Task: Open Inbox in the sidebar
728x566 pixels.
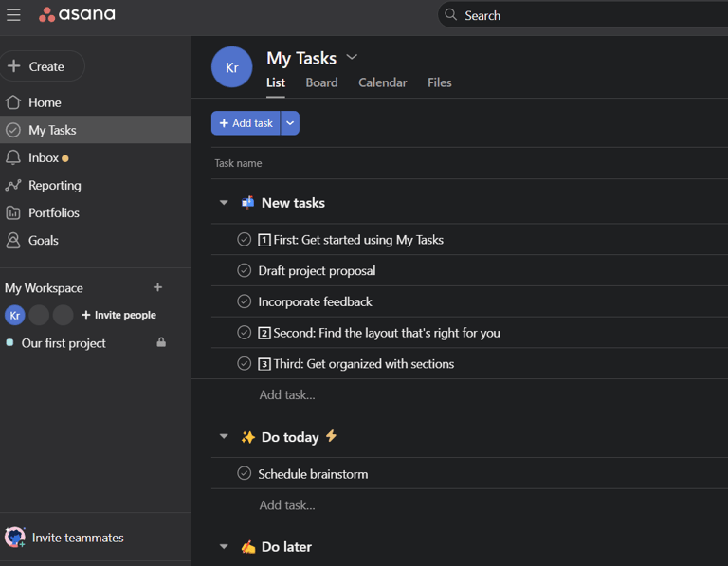Action: (x=95, y=158)
